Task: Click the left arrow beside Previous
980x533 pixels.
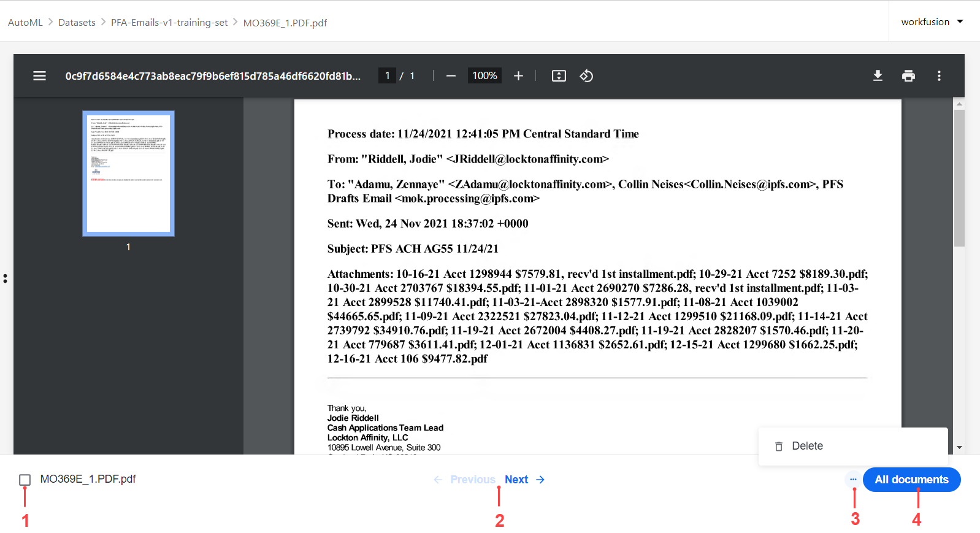Action: pos(438,480)
